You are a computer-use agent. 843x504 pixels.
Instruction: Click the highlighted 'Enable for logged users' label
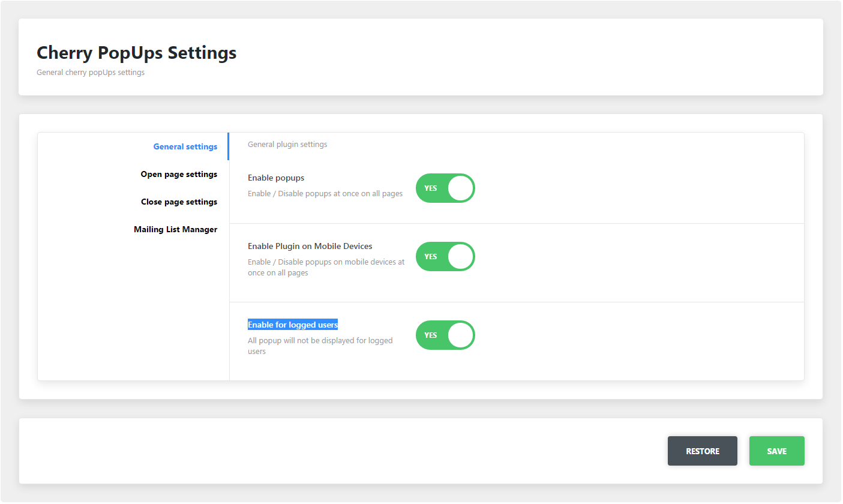[293, 325]
